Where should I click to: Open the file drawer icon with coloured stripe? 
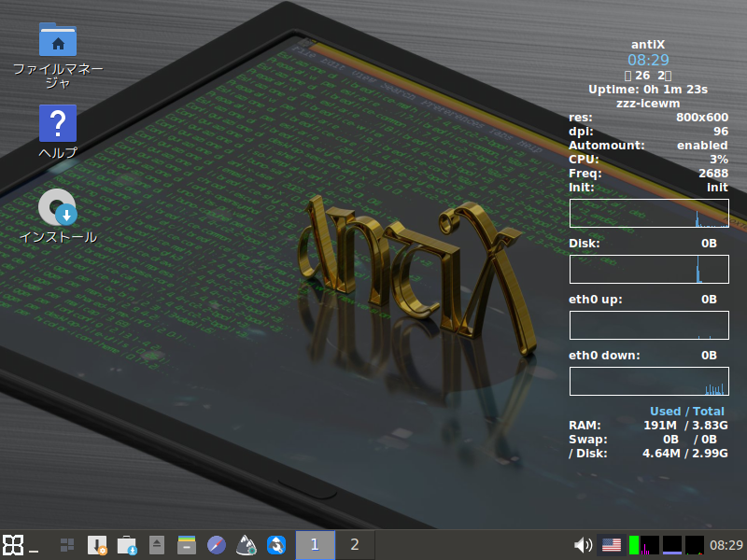(x=187, y=545)
